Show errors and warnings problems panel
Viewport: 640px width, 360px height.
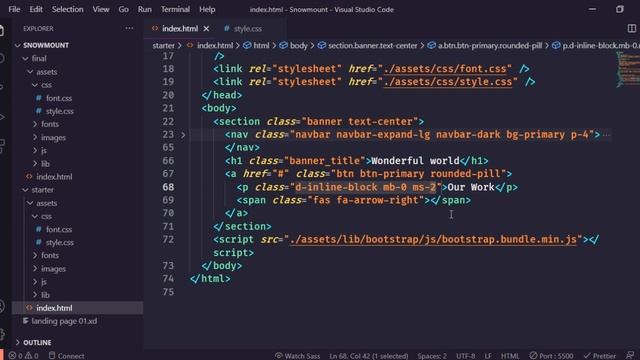pyautogui.click(x=24, y=356)
